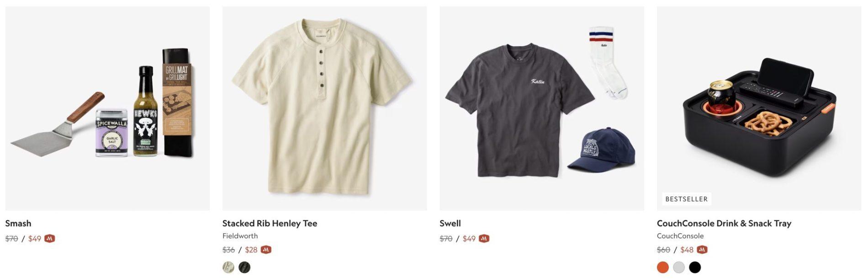The image size is (868, 279).
Task: Click the CouchConsole brand name below the title
Action: coord(680,236)
